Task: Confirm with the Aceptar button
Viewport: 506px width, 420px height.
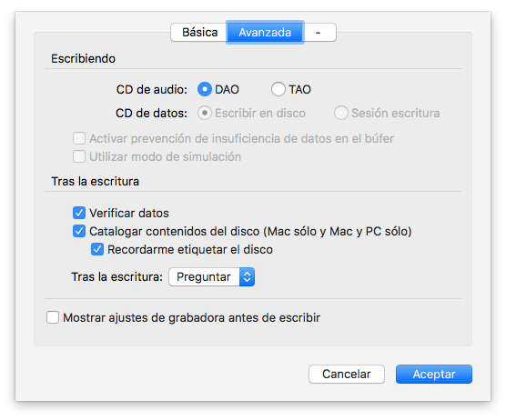Action: point(434,375)
